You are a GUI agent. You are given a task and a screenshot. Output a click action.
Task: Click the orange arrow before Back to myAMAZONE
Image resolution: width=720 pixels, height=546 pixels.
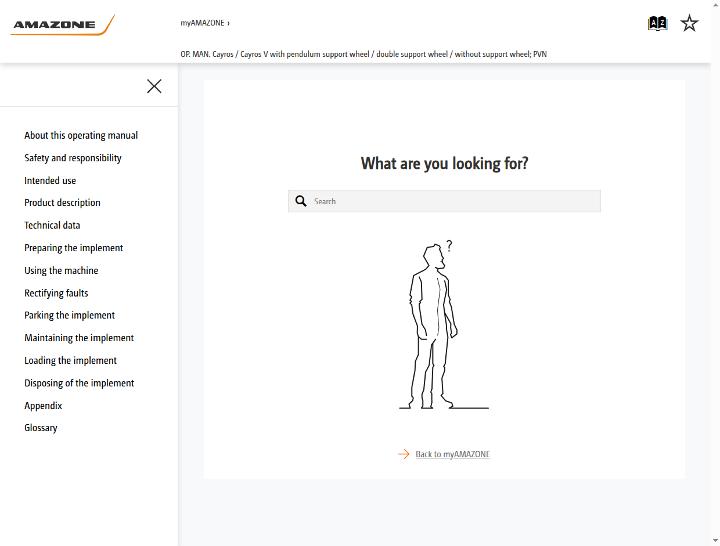click(x=404, y=454)
